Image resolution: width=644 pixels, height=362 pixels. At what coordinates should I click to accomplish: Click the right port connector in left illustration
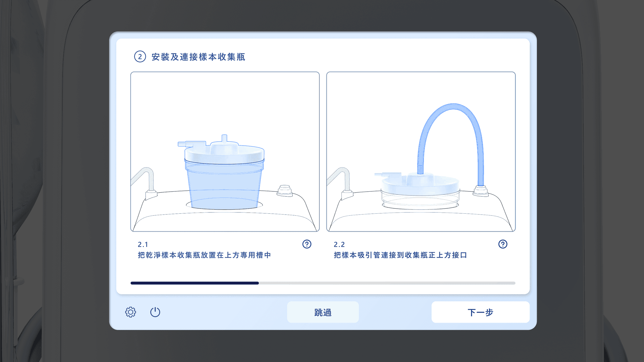[x=285, y=191]
